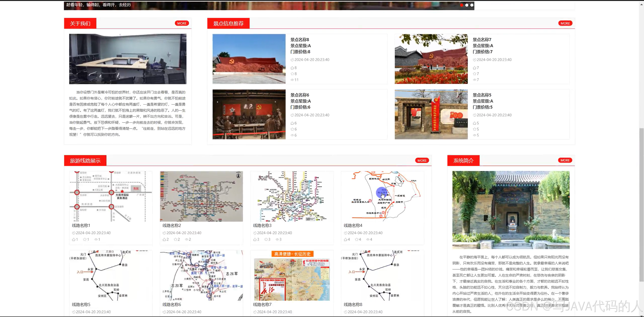The image size is (644, 317).
Task: Click the page vertical scrollbar thumb
Action: point(641,205)
